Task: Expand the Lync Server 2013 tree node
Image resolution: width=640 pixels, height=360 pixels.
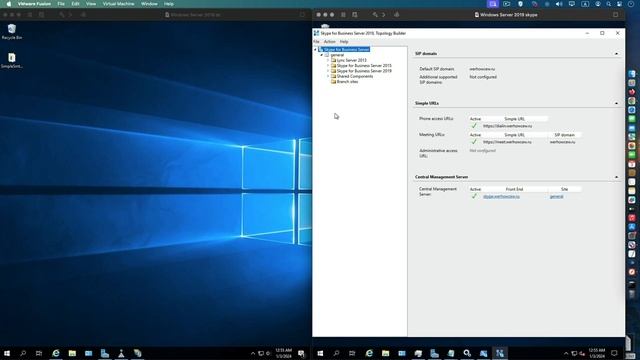Action: pyautogui.click(x=328, y=60)
